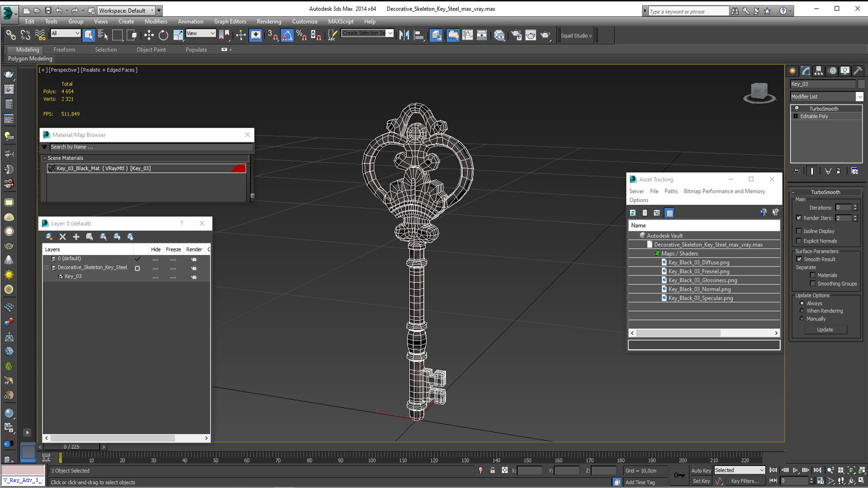Open the Create command panel tab

coord(793,71)
